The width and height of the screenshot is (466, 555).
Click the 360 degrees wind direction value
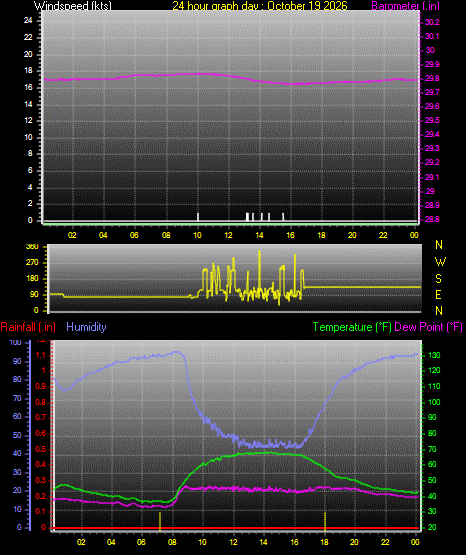point(32,247)
